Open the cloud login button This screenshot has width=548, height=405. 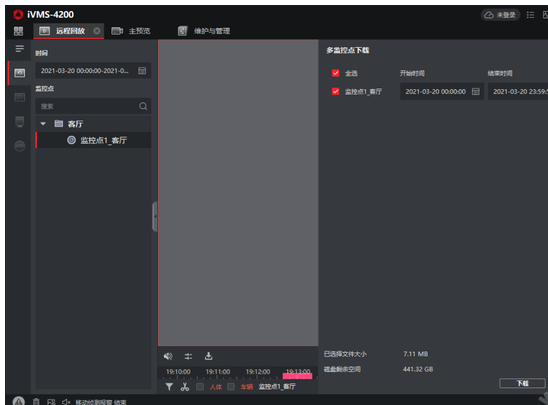click(501, 15)
